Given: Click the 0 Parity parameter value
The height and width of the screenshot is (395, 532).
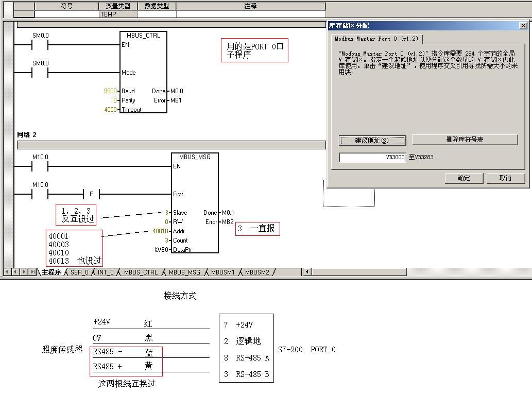Looking at the screenshot, I should click(x=115, y=100).
